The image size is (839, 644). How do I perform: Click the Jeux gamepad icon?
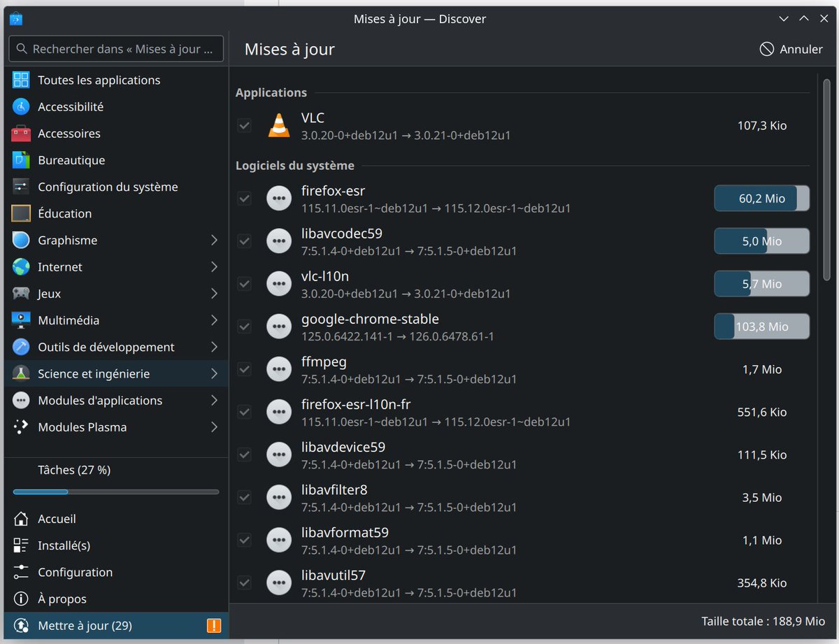pyautogui.click(x=21, y=294)
